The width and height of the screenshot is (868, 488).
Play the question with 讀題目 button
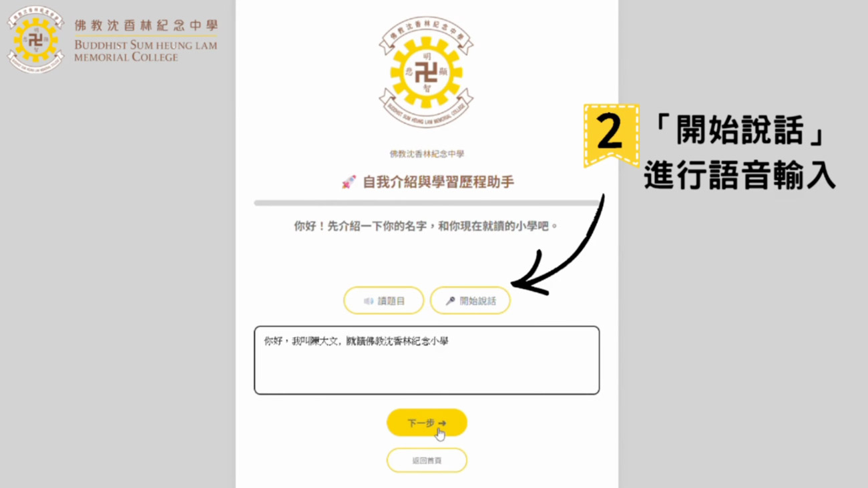(383, 301)
